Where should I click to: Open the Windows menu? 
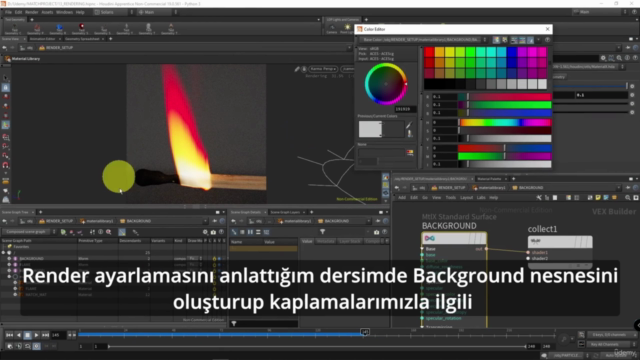64,12
